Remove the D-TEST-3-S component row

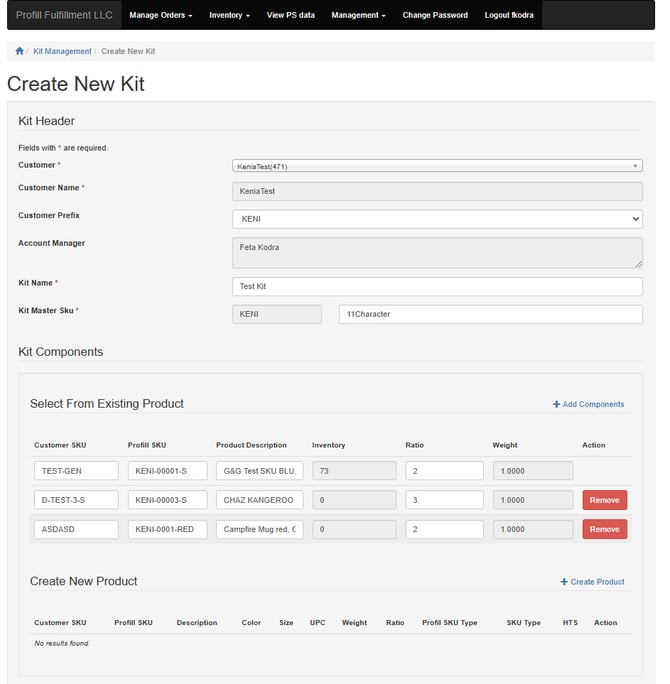click(x=604, y=500)
